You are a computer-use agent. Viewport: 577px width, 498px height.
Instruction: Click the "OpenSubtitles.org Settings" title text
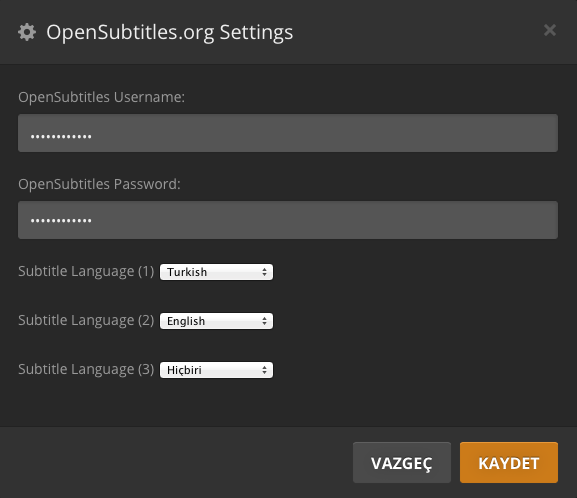pos(170,32)
